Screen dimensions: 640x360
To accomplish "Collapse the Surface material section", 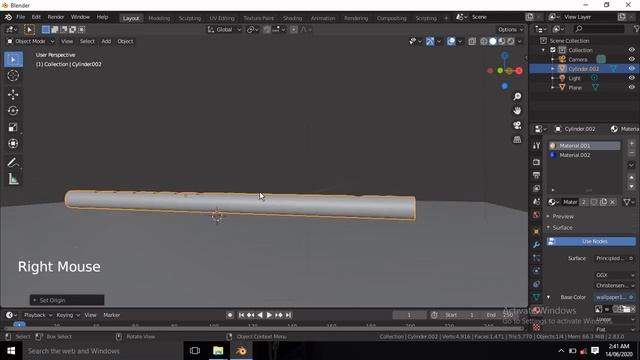I will 562,228.
